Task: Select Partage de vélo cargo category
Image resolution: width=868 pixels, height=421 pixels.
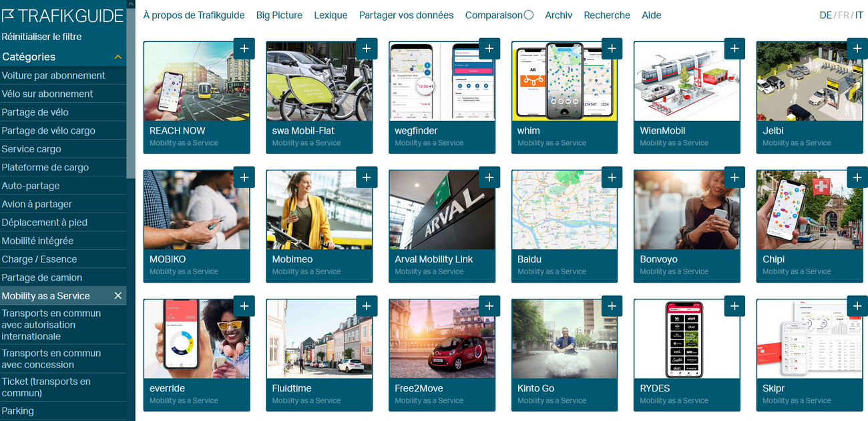Action: coord(63,130)
